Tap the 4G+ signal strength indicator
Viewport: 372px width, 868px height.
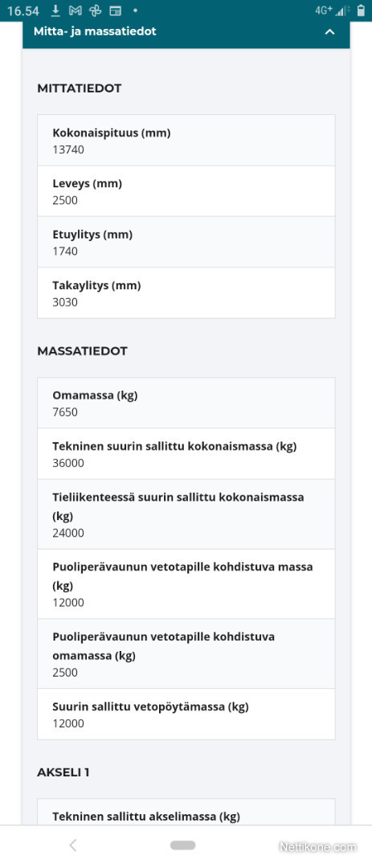pyautogui.click(x=332, y=10)
